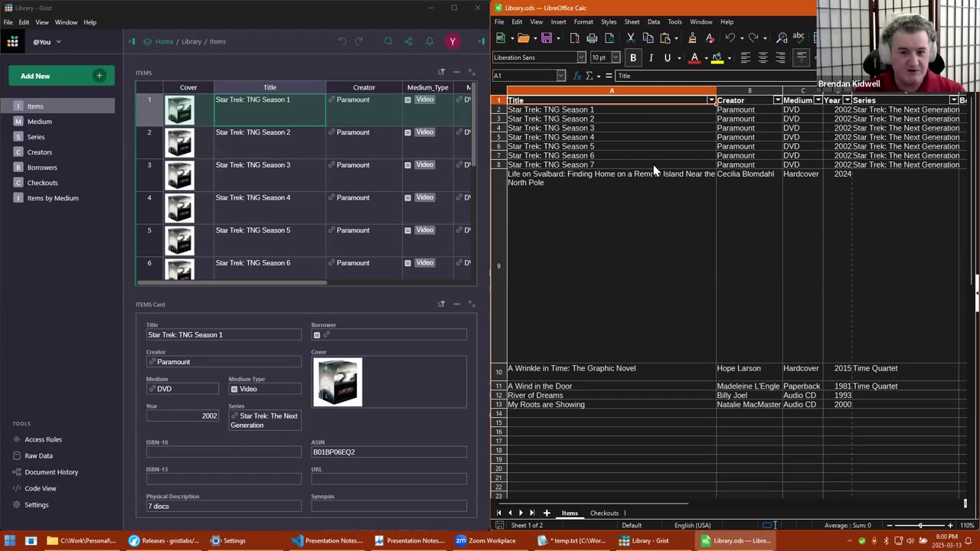This screenshot has width=980, height=551.
Task: Click Home breadcrumb link
Action: coord(164,41)
